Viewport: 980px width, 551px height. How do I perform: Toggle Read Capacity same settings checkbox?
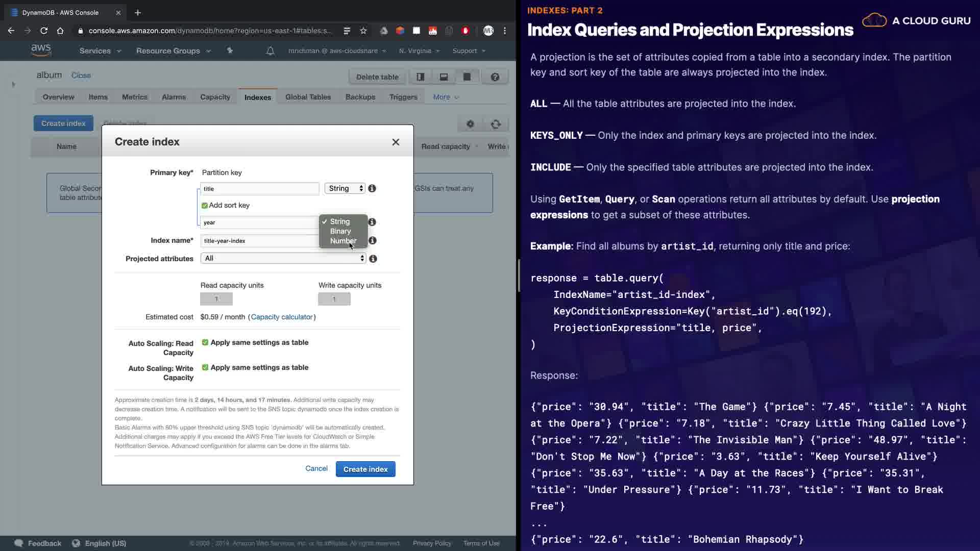click(205, 342)
